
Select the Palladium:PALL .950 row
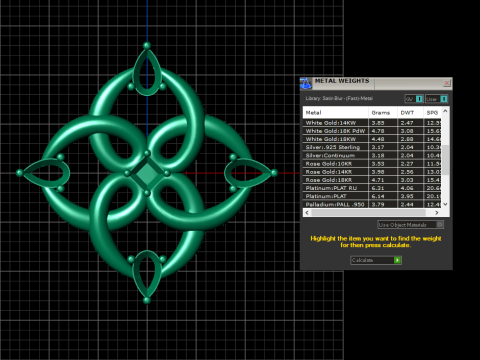372,204
